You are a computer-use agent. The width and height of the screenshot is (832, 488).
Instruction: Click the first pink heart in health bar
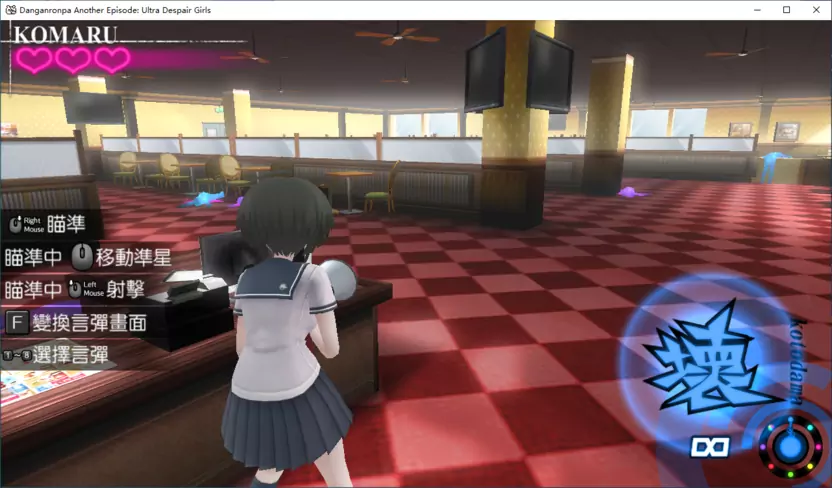click(x=34, y=60)
